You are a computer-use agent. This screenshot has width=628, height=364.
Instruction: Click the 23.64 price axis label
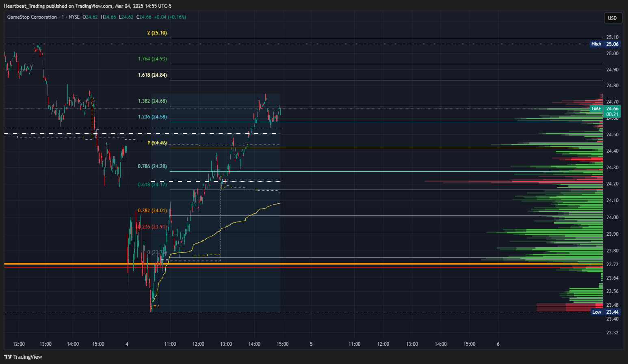(612, 278)
